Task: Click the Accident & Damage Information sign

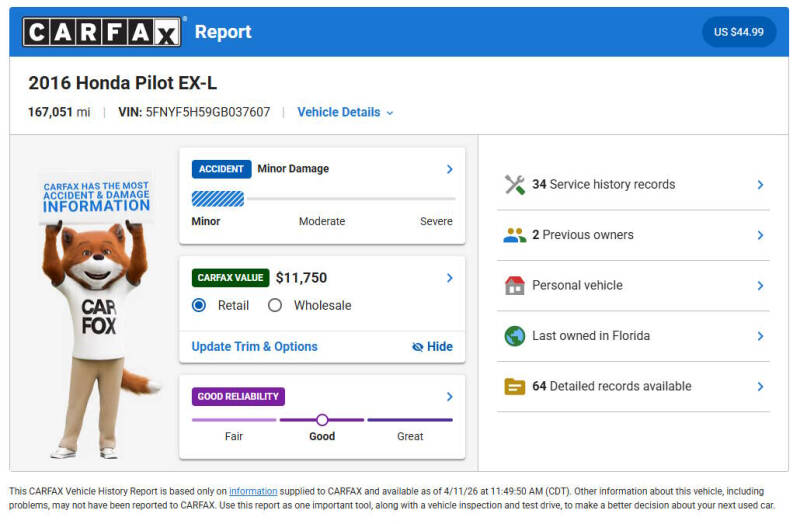Action: tap(96, 197)
